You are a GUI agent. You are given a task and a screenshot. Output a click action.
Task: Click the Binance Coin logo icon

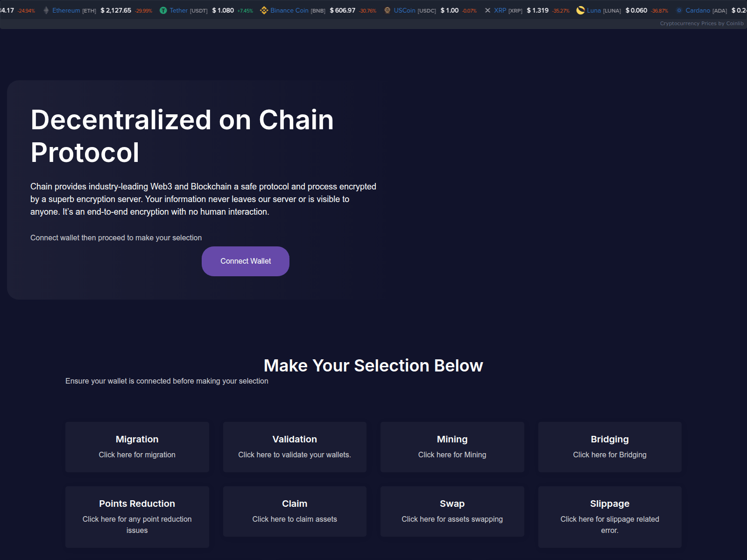(264, 10)
